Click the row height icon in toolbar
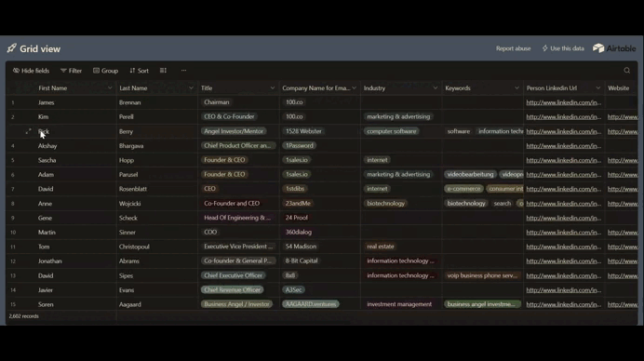The image size is (644, 361). [x=163, y=71]
